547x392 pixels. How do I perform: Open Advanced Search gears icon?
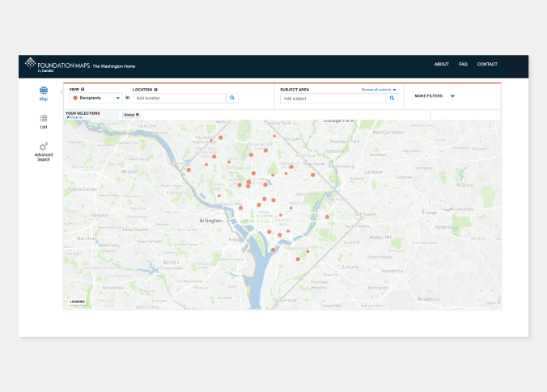tap(44, 148)
